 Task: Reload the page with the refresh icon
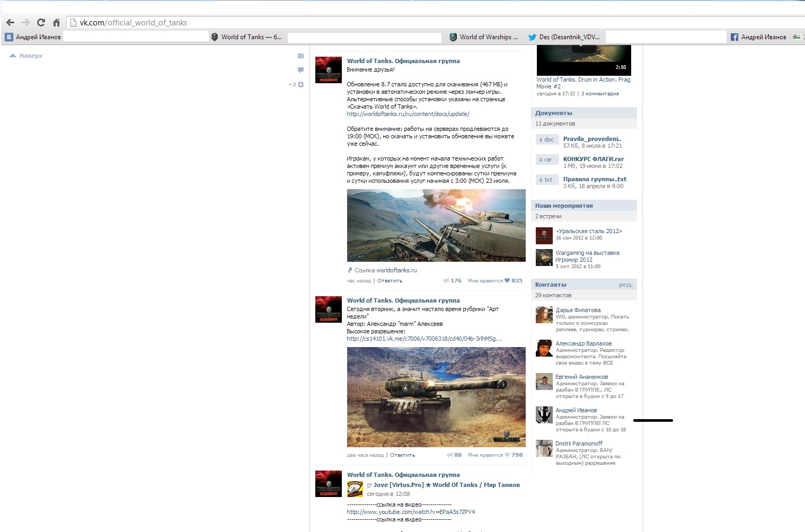(x=41, y=22)
